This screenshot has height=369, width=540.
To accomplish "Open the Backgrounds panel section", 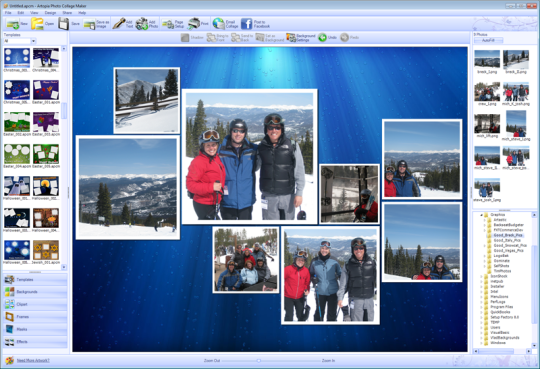I will tap(35, 292).
